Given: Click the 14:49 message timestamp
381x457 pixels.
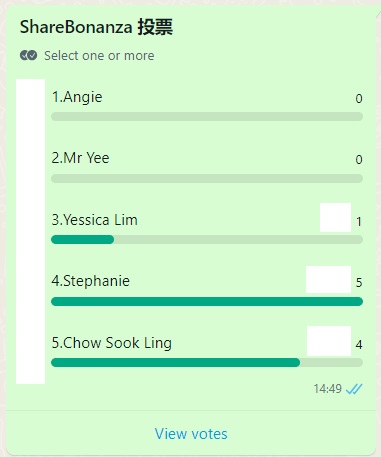Looking at the screenshot, I should point(328,389).
